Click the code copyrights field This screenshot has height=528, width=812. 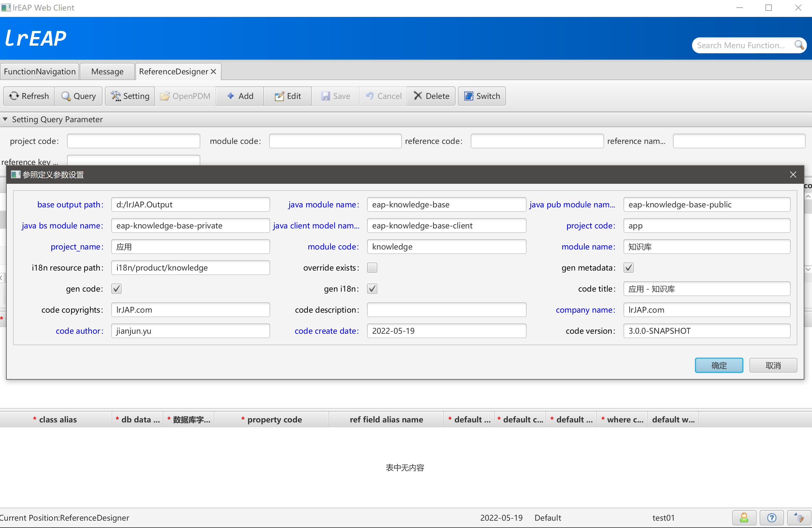click(191, 310)
